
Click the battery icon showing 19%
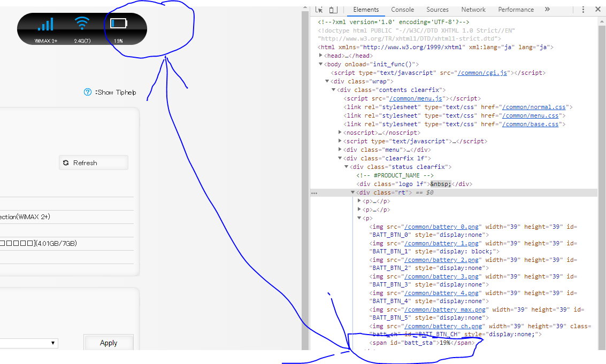pyautogui.click(x=117, y=24)
